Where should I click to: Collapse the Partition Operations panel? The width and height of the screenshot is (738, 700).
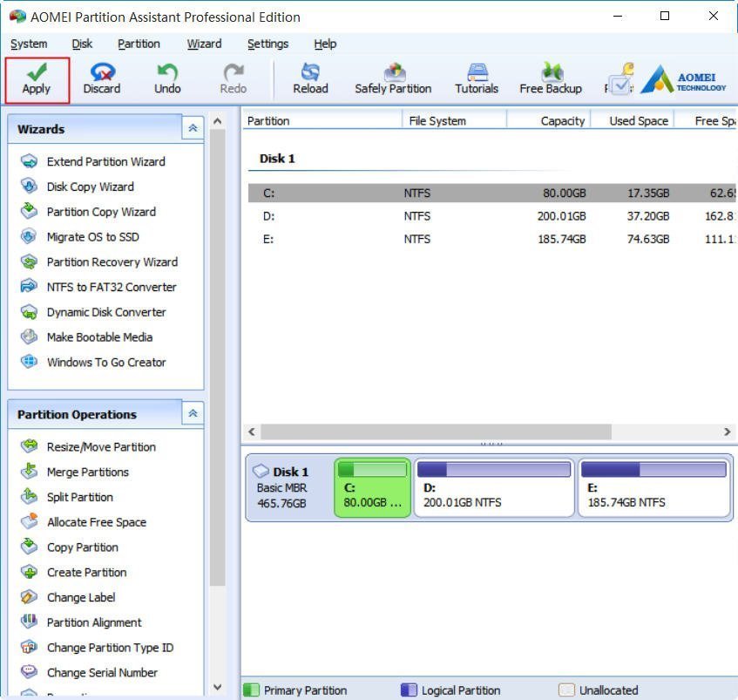(x=193, y=413)
